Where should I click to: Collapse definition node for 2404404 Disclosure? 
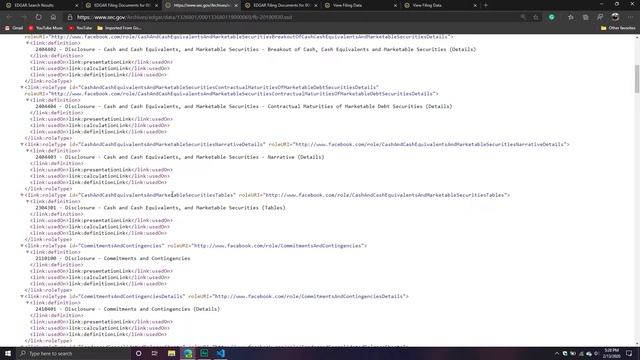27,100
